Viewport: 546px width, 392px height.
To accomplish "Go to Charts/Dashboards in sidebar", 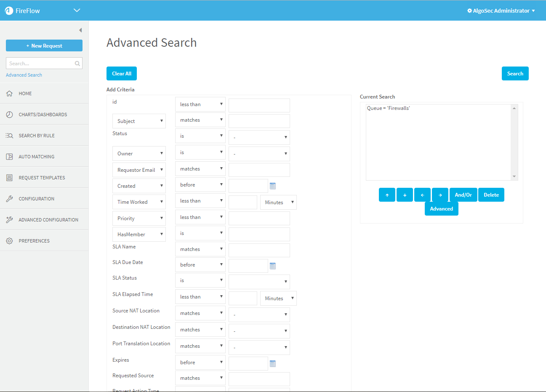I will click(43, 115).
